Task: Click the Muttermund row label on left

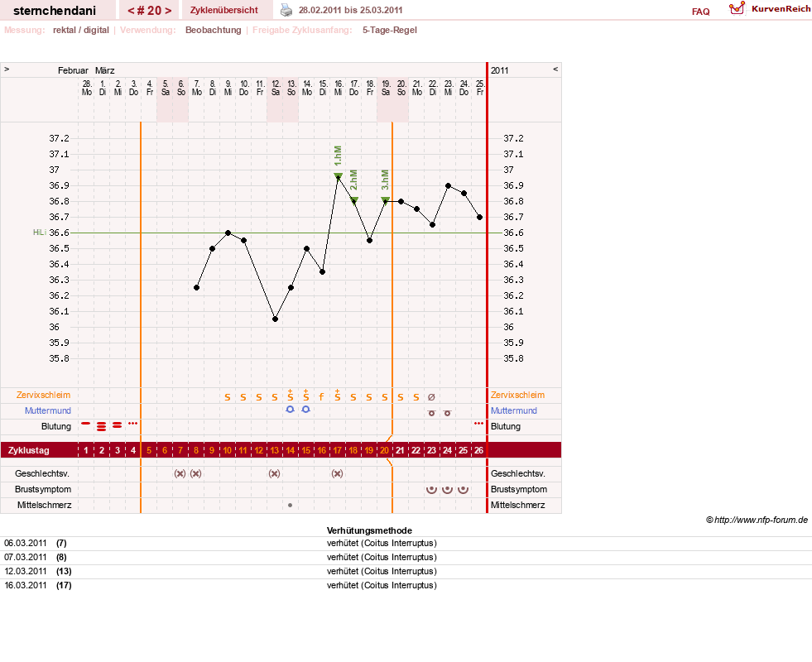Action: click(x=48, y=410)
